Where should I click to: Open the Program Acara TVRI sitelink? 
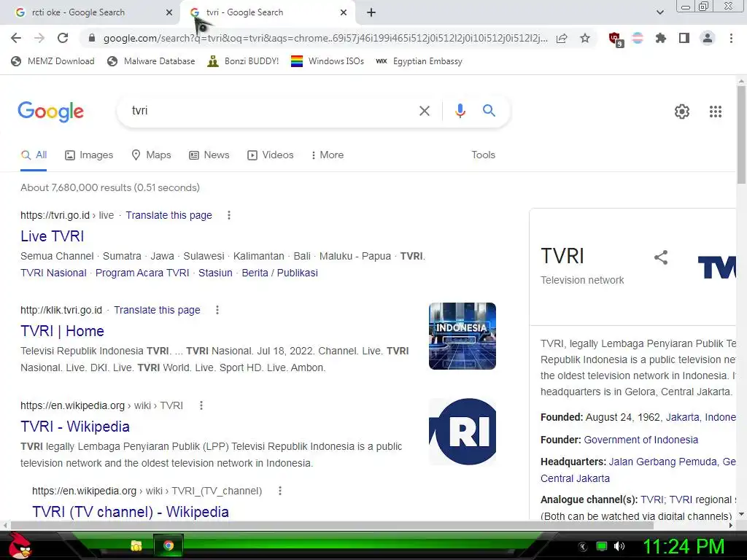(142, 273)
